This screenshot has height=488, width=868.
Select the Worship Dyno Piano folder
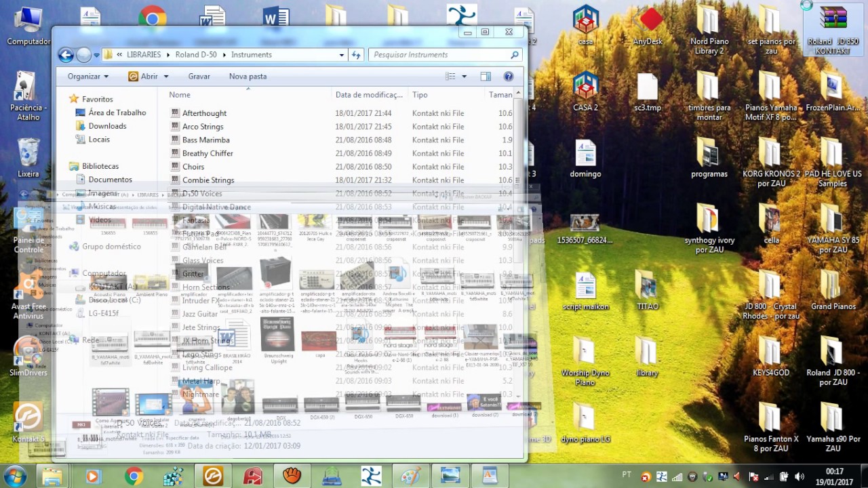coord(586,362)
